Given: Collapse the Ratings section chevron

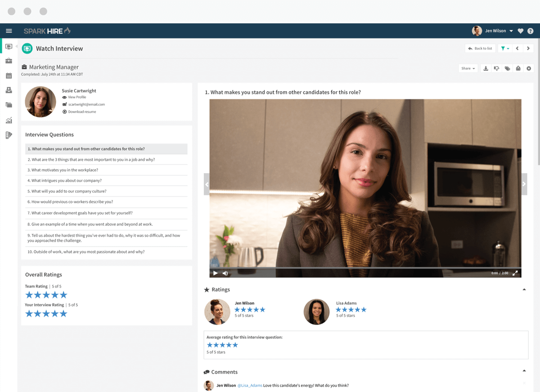Looking at the screenshot, I should (524, 290).
